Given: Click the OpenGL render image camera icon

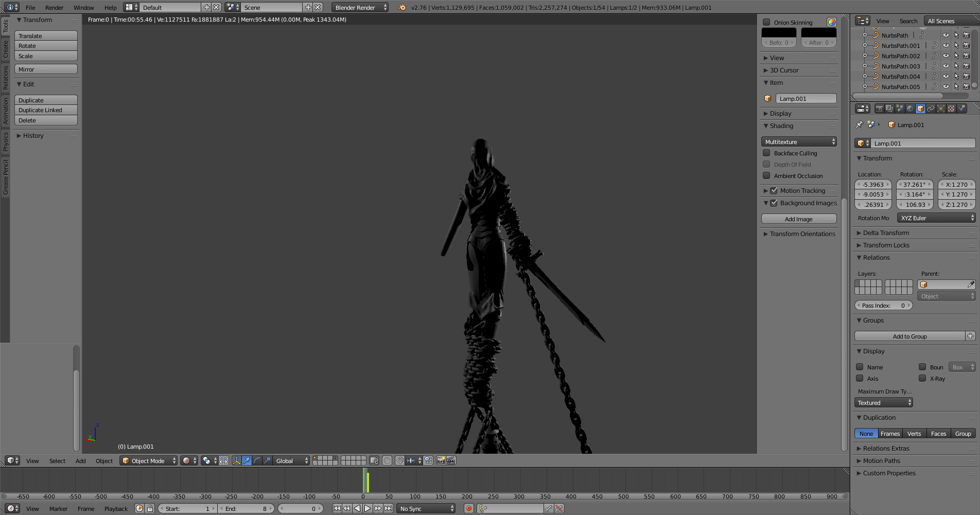Looking at the screenshot, I should tap(441, 460).
